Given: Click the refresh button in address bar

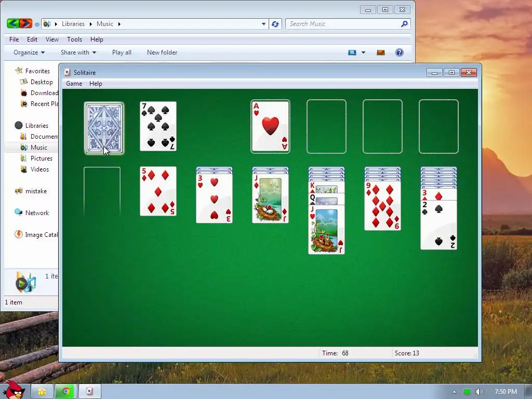Looking at the screenshot, I should coord(275,24).
